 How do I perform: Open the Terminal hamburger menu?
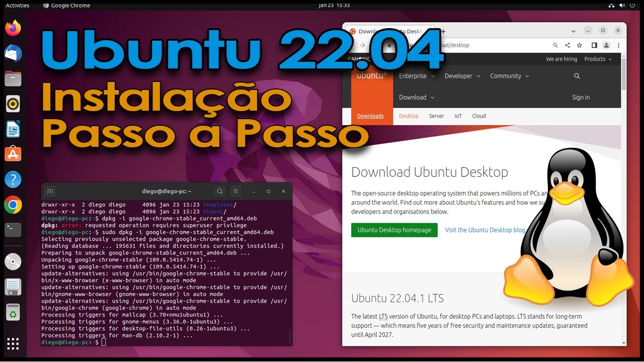(235, 191)
